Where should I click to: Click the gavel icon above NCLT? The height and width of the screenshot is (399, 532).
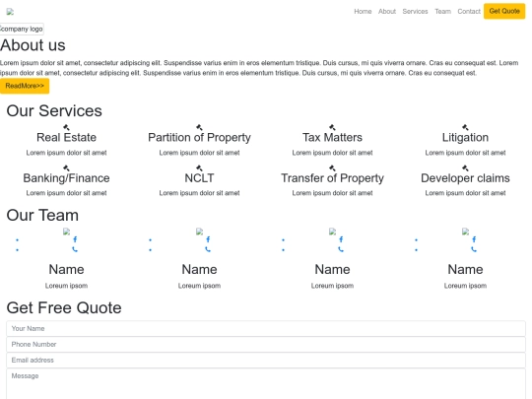pos(199,167)
